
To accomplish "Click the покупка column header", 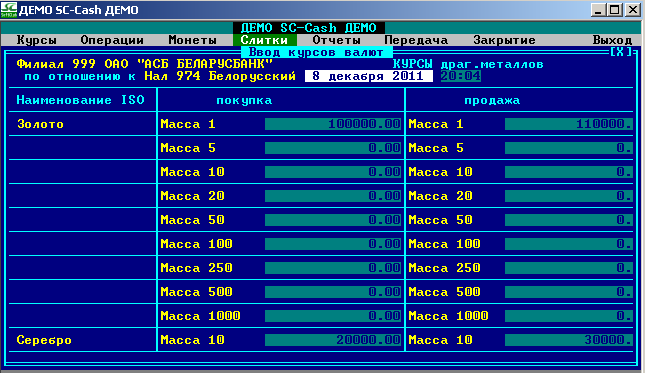I will pos(244,100).
